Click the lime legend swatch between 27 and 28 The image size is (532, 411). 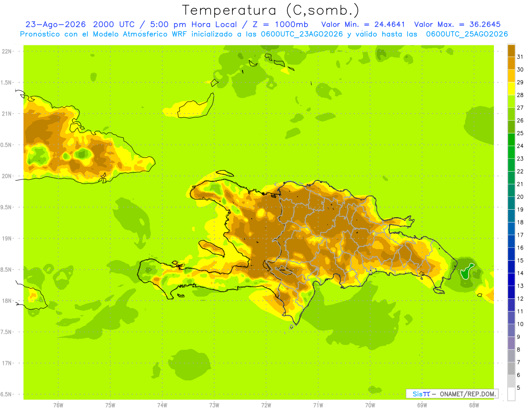(511, 101)
